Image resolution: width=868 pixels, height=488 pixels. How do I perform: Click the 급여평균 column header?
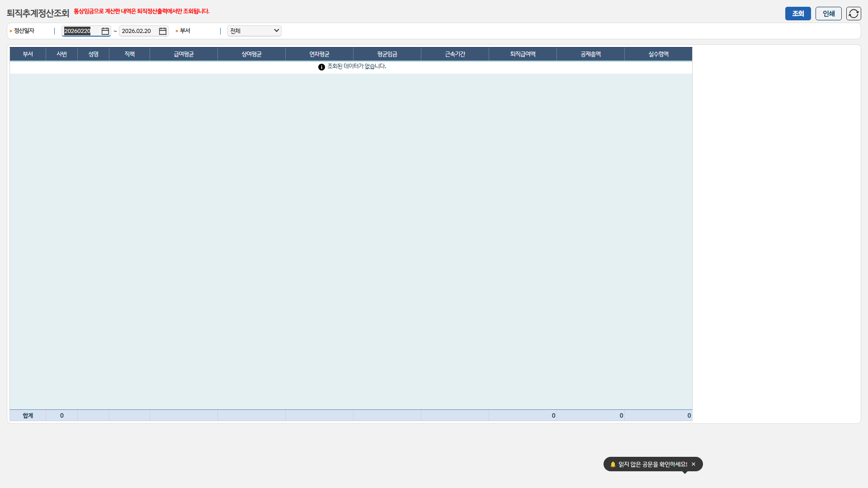point(184,54)
